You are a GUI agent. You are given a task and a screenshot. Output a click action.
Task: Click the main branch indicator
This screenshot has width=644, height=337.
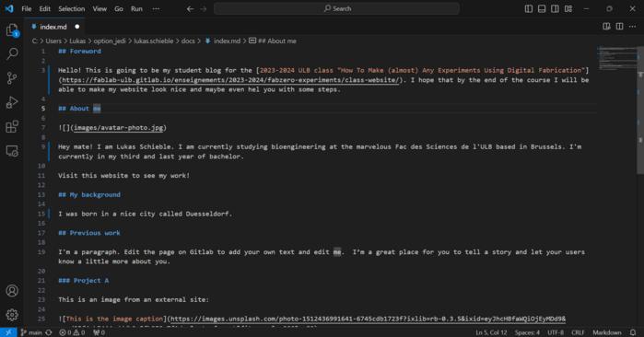pyautogui.click(x=31, y=332)
